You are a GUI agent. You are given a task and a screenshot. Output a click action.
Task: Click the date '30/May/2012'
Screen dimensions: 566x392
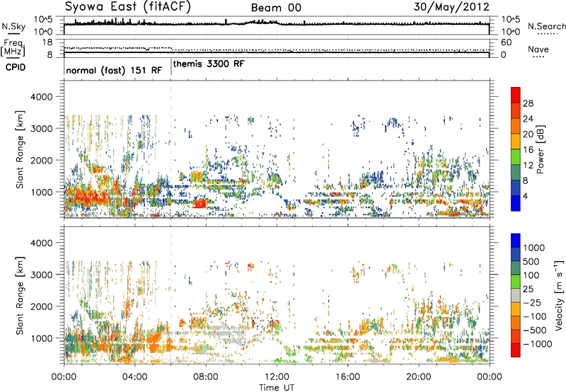[x=451, y=6]
